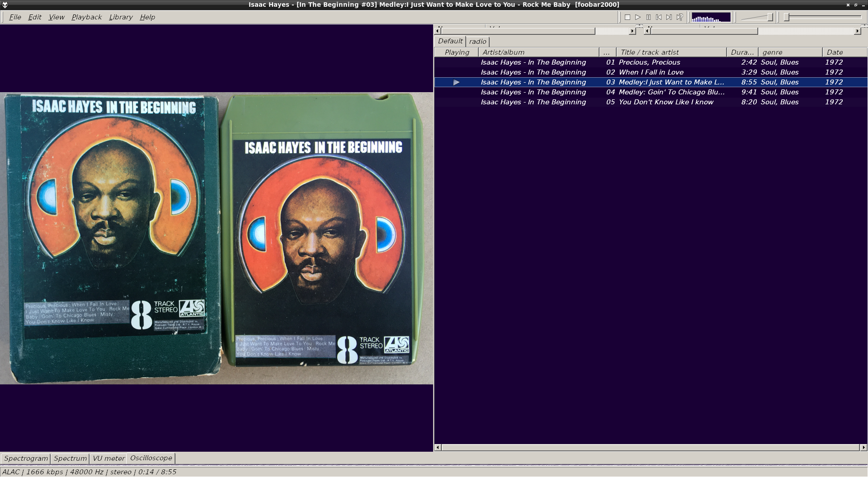The height and width of the screenshot is (477, 868).
Task: Adjust the volume slider in the toolbar
Action: click(757, 17)
